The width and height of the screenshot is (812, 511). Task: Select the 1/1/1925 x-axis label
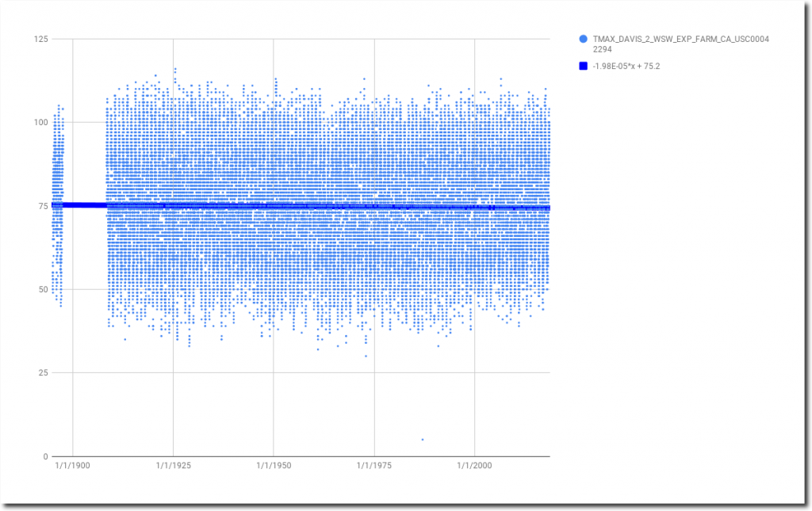click(173, 467)
